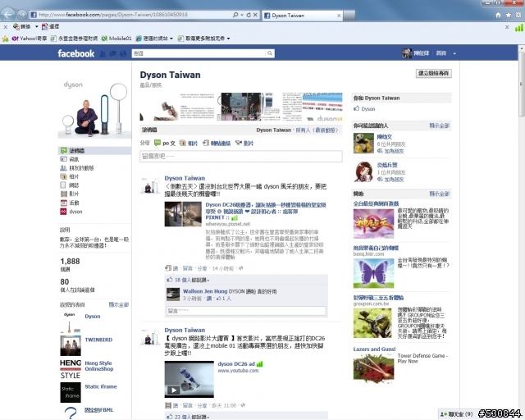Click the search magnifier button
525x420 pixels.
(270, 53)
